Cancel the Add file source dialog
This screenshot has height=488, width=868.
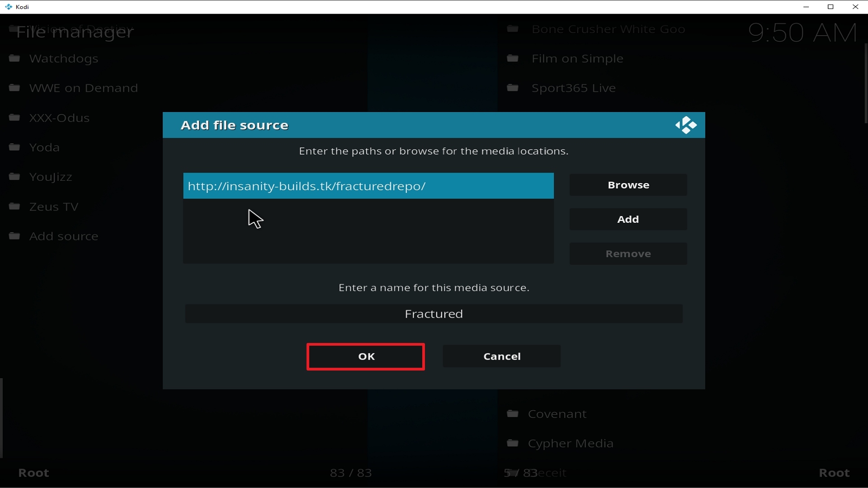(x=502, y=357)
